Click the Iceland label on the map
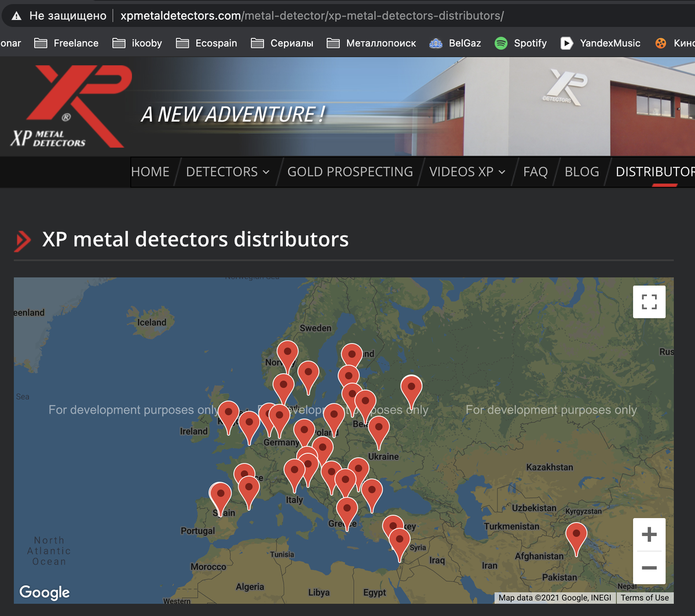The height and width of the screenshot is (616, 695). (x=152, y=322)
